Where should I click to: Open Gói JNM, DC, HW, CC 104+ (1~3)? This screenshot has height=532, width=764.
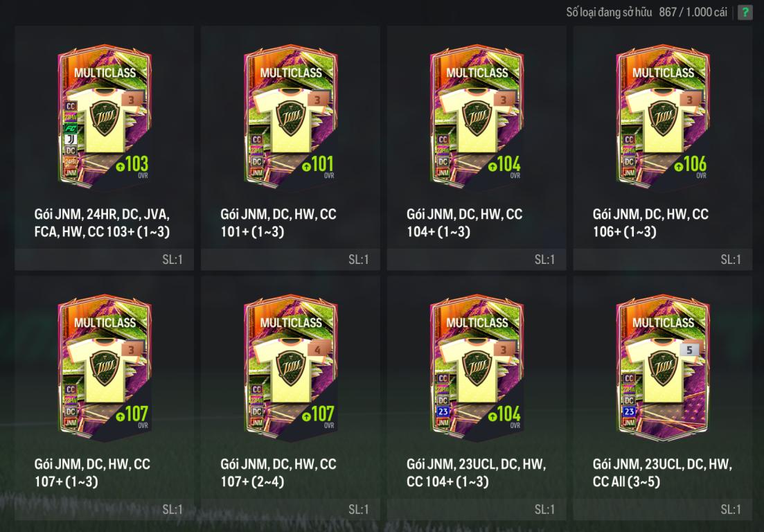464,222
